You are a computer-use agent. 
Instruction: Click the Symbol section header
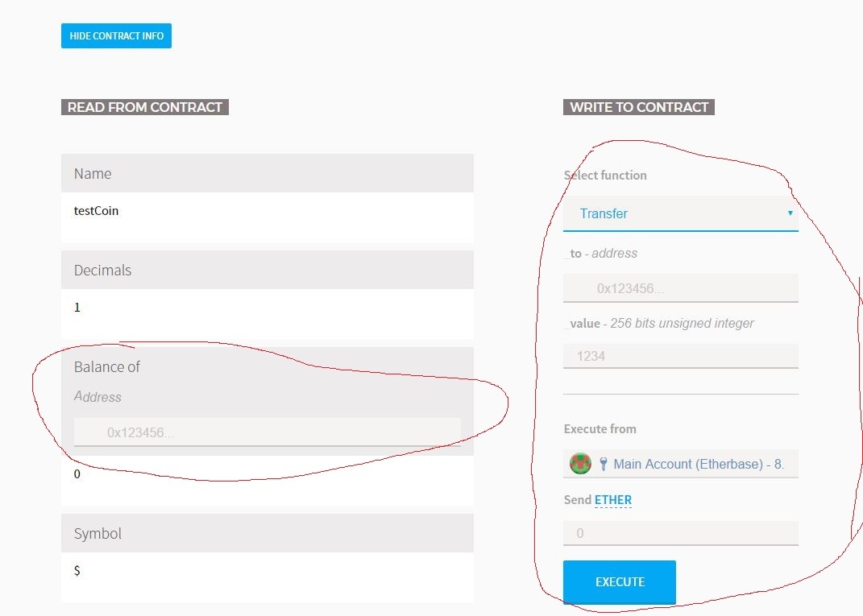click(268, 533)
